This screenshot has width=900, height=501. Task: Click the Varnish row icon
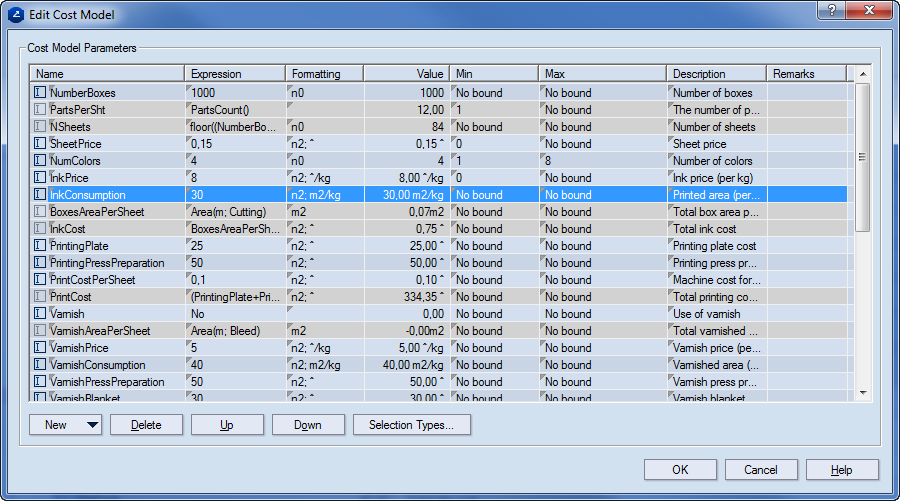click(40, 314)
